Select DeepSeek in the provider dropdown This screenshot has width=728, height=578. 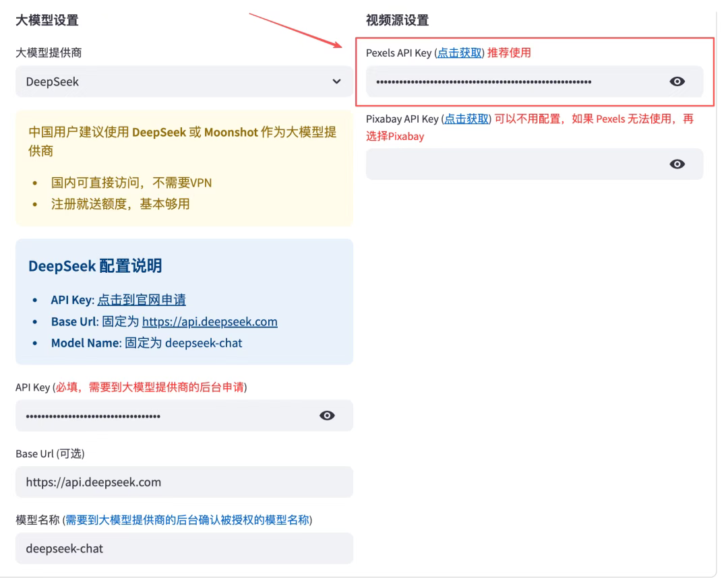click(182, 81)
